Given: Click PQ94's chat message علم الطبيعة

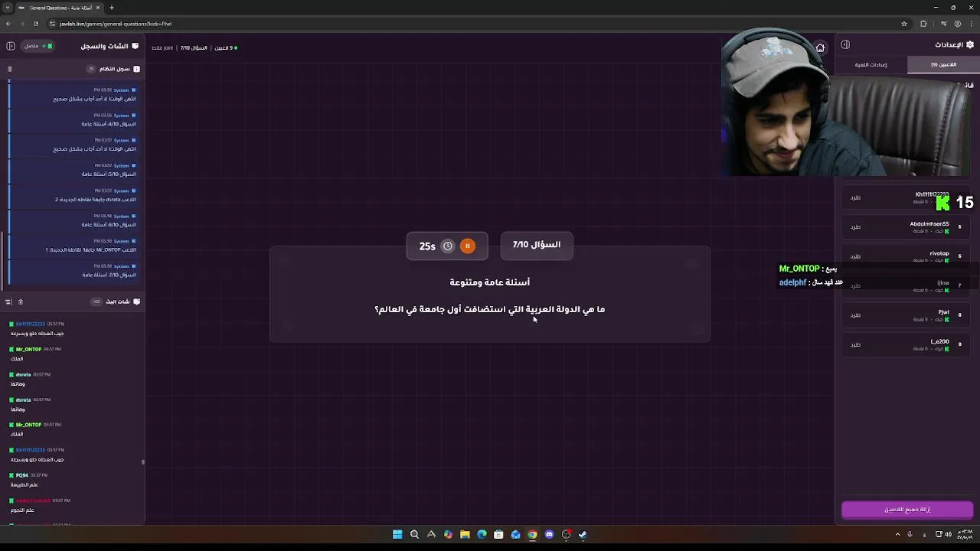Looking at the screenshot, I should click(24, 484).
